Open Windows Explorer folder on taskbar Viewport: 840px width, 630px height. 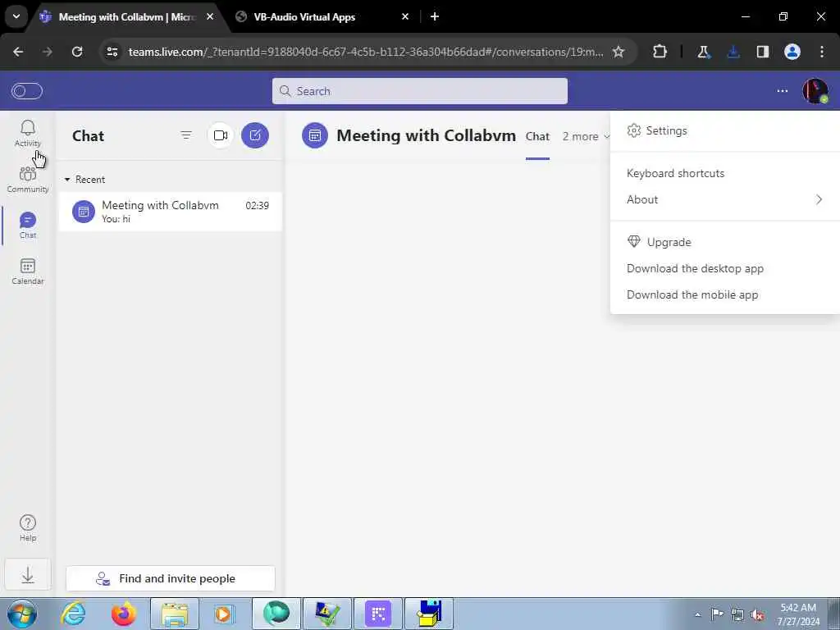pyautogui.click(x=175, y=614)
